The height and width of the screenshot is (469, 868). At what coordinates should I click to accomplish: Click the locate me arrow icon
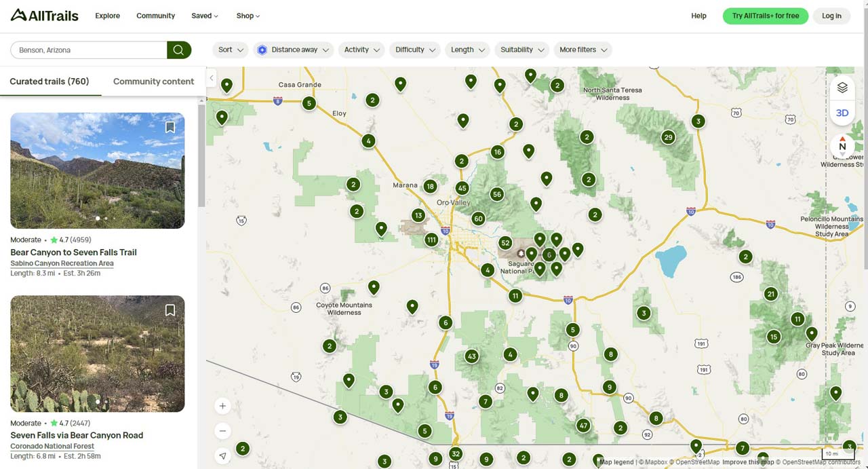222,456
